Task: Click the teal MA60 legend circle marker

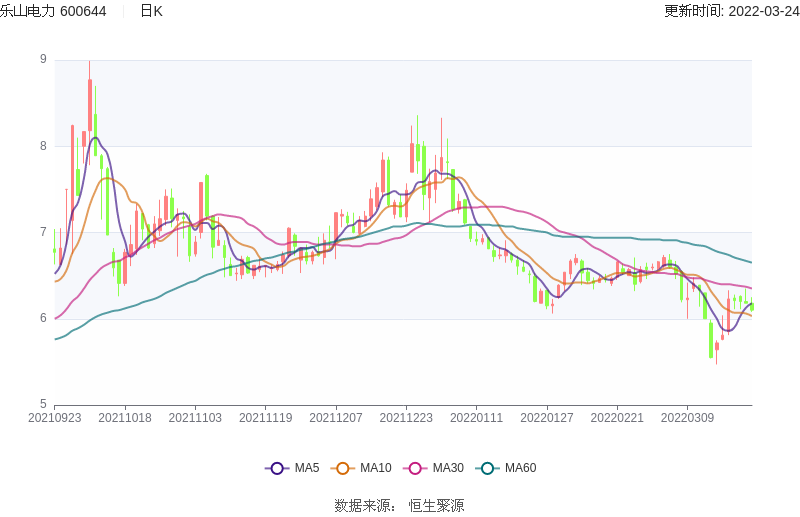Action: pos(487,468)
